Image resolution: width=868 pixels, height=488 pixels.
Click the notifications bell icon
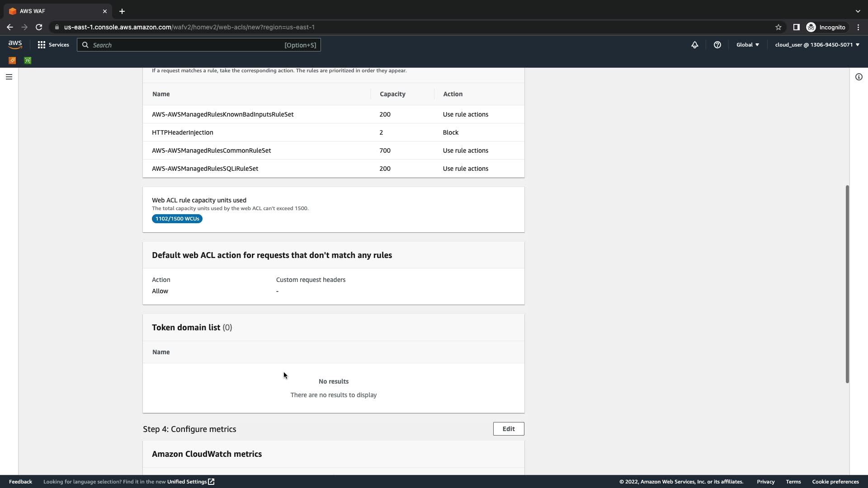[x=695, y=45]
